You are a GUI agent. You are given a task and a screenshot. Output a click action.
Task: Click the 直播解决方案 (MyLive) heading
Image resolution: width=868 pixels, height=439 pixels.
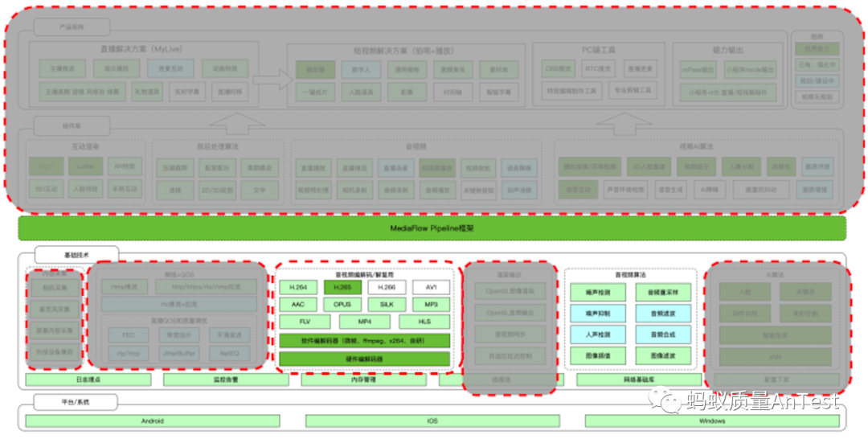(x=141, y=49)
